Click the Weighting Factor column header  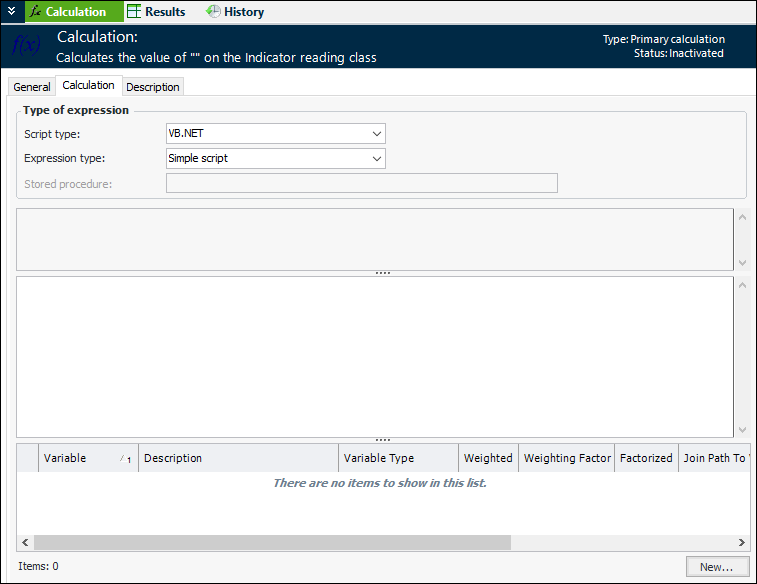click(567, 458)
